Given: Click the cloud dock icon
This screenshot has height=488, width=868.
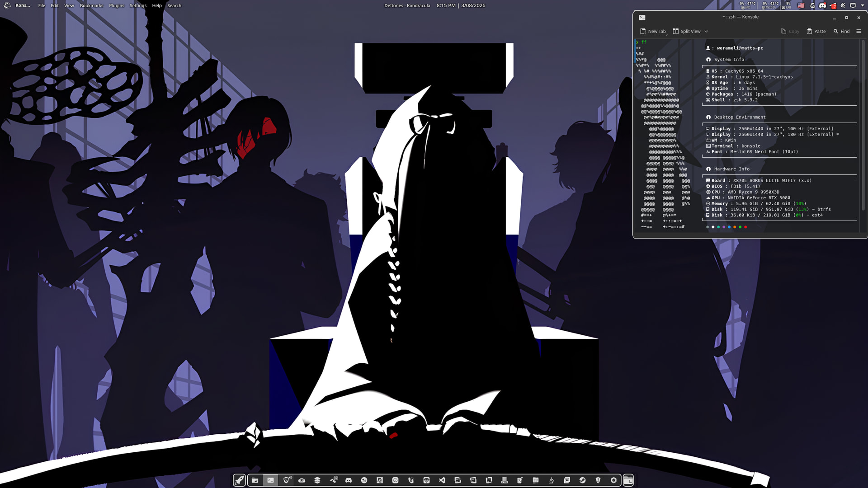Looking at the screenshot, I should (302, 480).
